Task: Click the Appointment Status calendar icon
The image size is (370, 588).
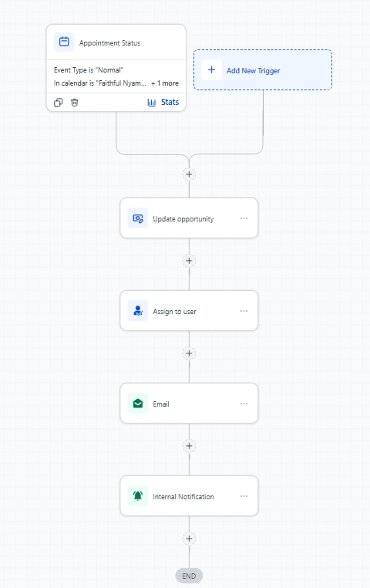Action: pos(64,42)
